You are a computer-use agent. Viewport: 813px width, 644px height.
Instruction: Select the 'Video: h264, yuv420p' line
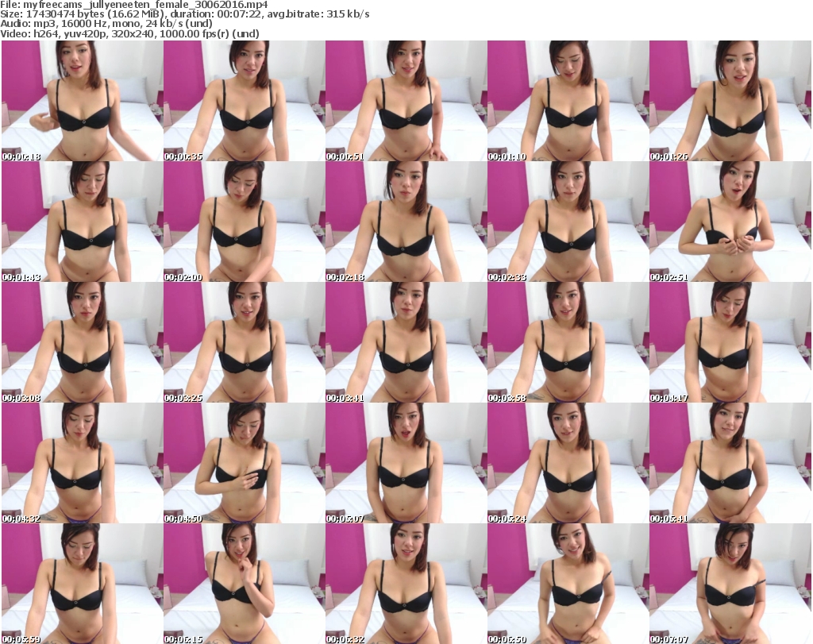(x=129, y=33)
